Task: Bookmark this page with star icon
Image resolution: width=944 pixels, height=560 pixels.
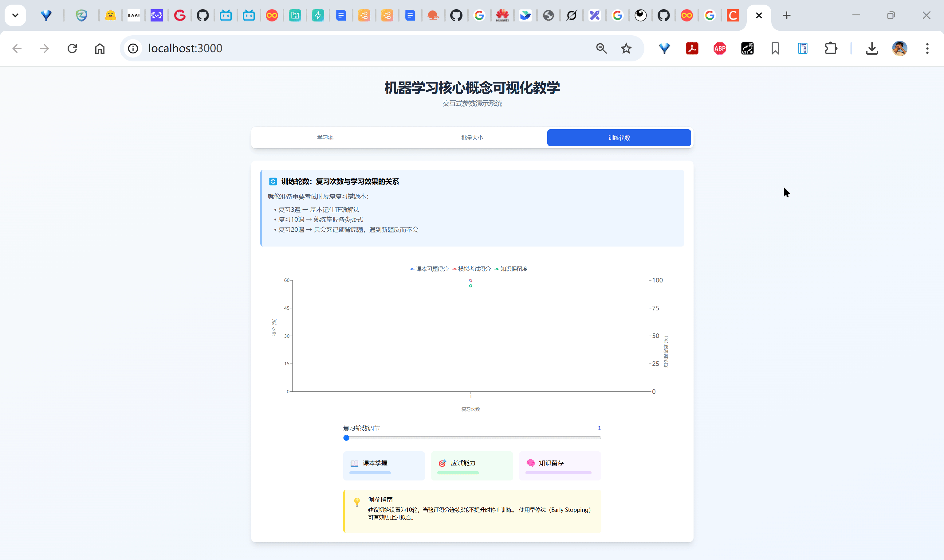Action: click(x=626, y=48)
